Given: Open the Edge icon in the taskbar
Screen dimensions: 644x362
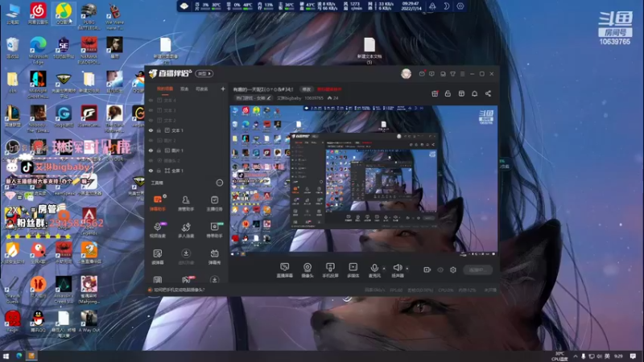Looking at the screenshot, I should tap(19, 356).
